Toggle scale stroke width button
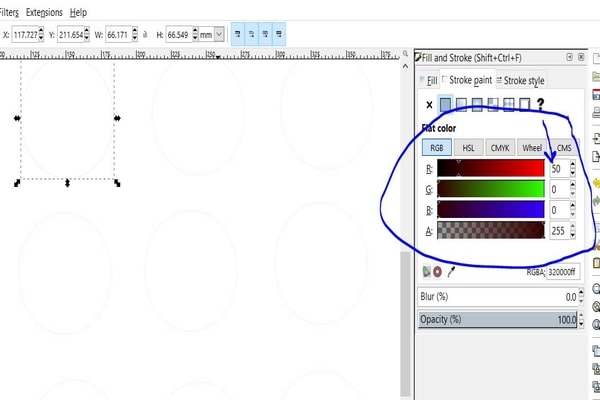Screen dimensions: 600x400 tap(238, 34)
